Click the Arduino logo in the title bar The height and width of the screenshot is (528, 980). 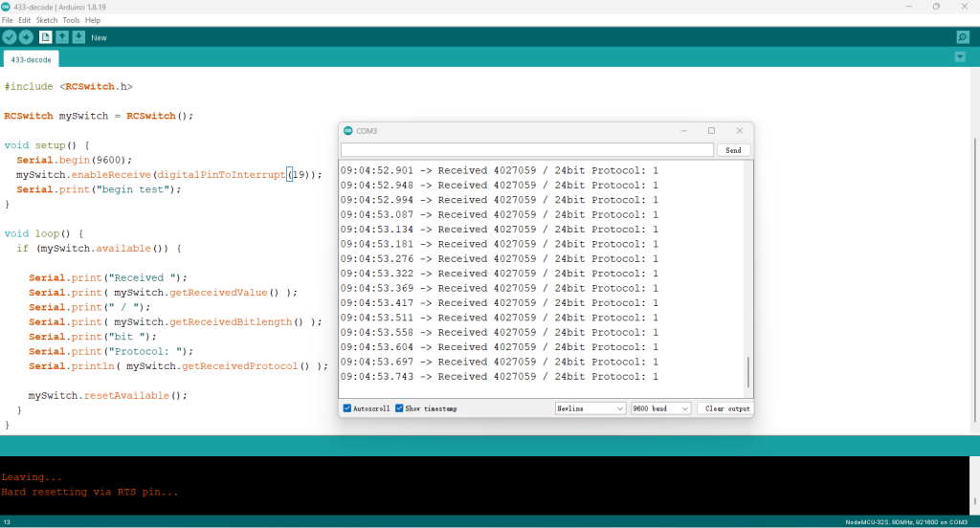[x=7, y=7]
